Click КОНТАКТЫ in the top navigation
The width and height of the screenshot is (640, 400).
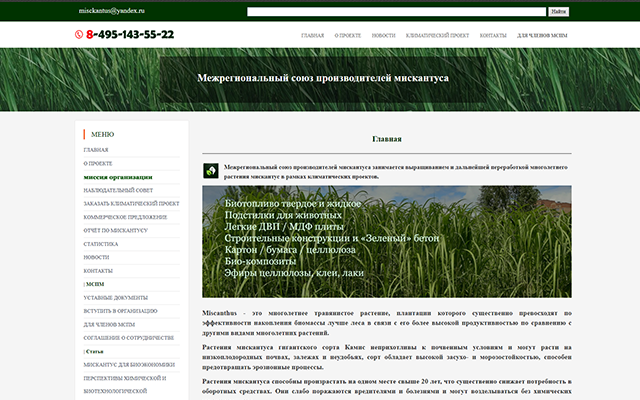pos(493,35)
